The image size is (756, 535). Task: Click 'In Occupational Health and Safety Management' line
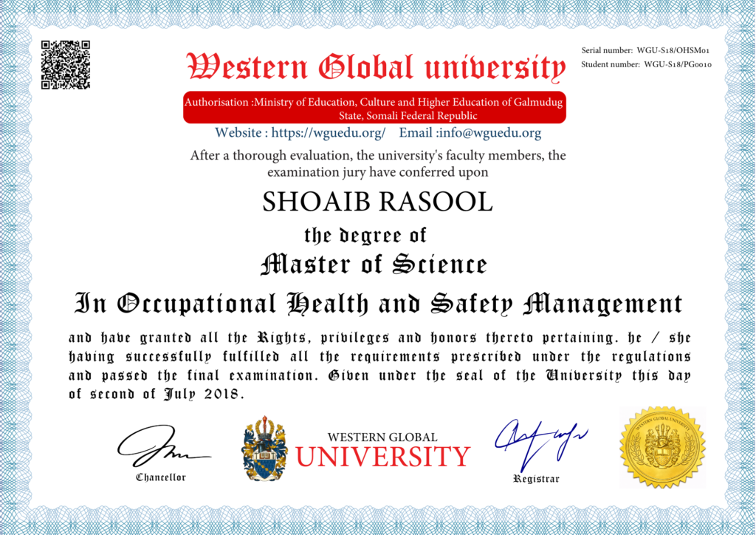379,304
